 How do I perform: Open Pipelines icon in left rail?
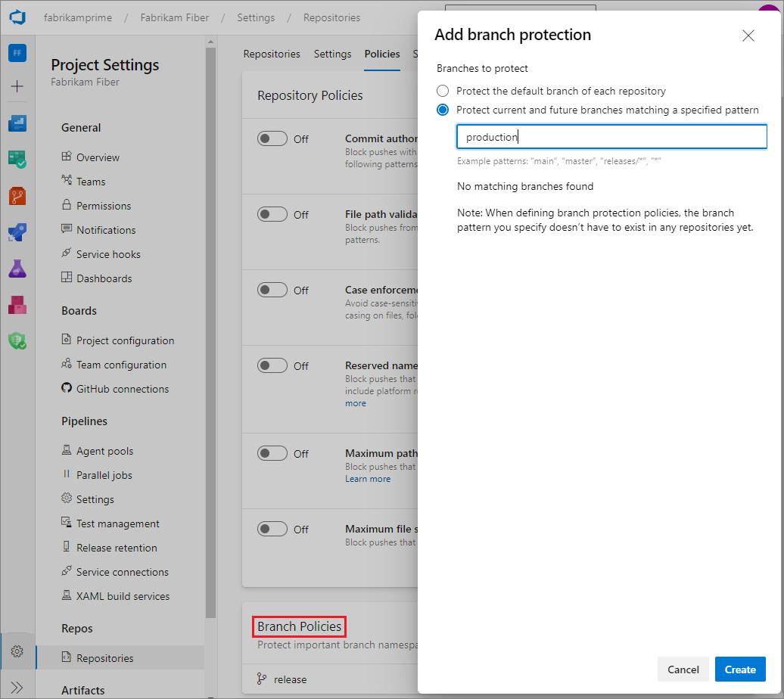(17, 231)
